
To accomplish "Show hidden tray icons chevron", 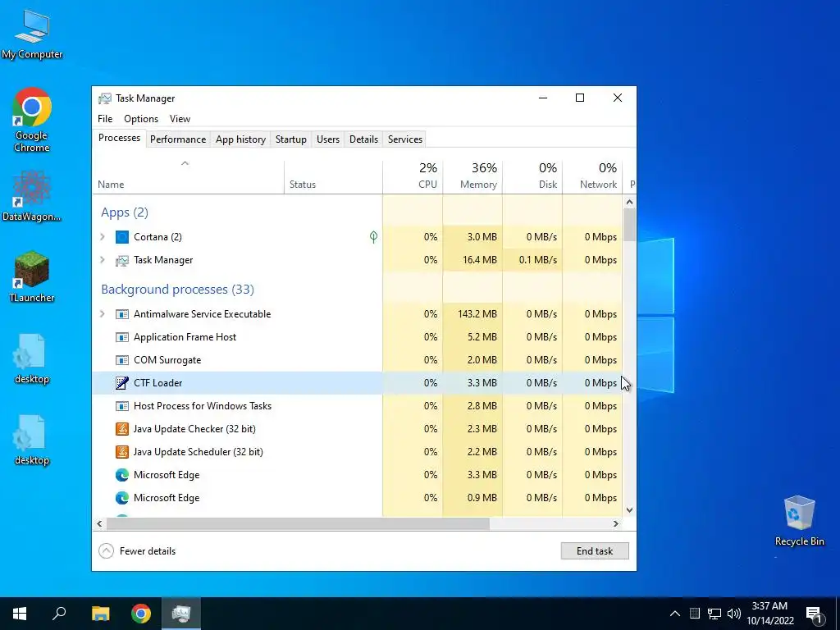I will pos(675,614).
